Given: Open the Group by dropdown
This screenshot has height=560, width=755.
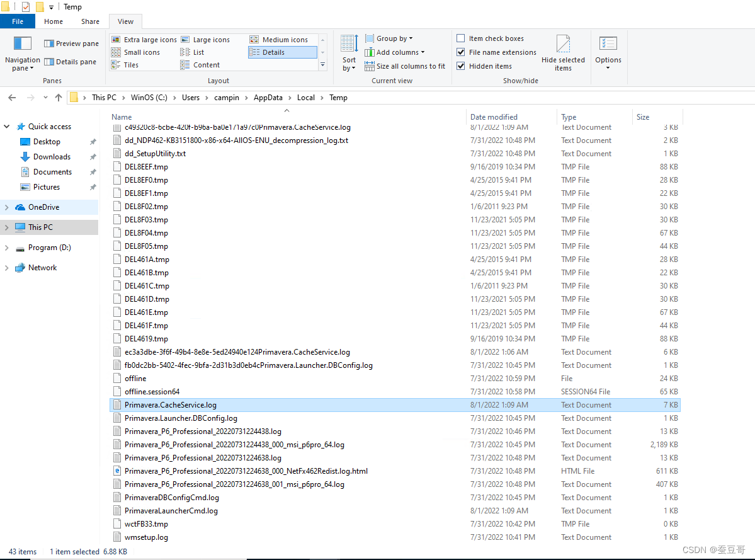Looking at the screenshot, I should 389,38.
